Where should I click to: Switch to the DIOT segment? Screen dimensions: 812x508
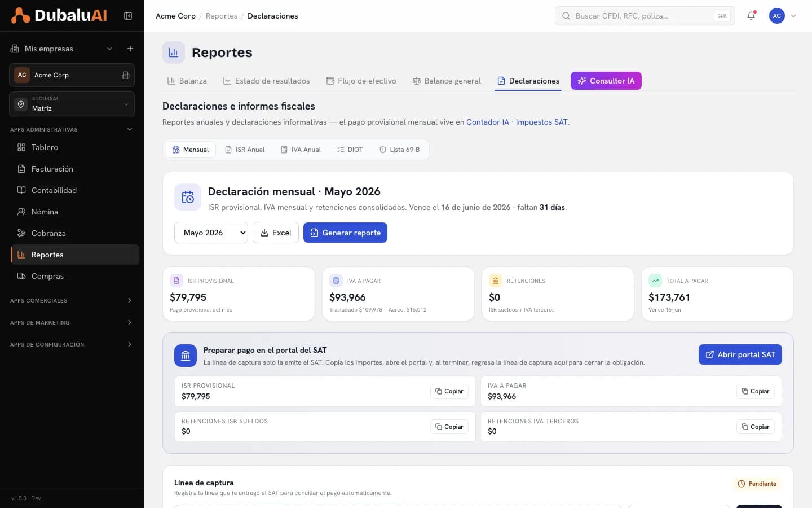click(350, 150)
